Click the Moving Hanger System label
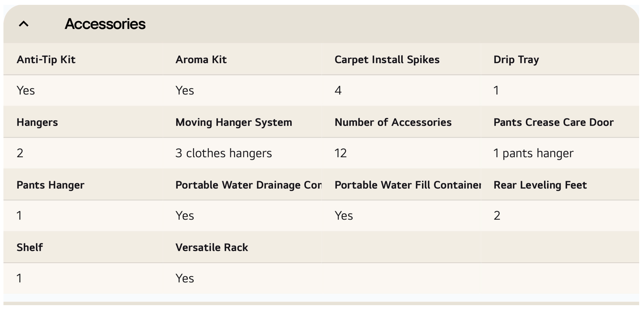Viewport: 644px width, 310px height. point(234,122)
